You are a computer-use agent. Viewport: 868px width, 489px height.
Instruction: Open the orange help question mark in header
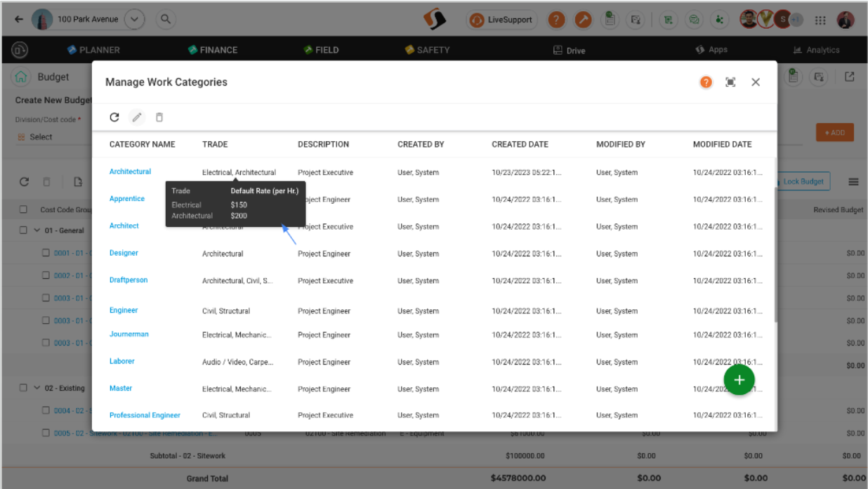556,20
